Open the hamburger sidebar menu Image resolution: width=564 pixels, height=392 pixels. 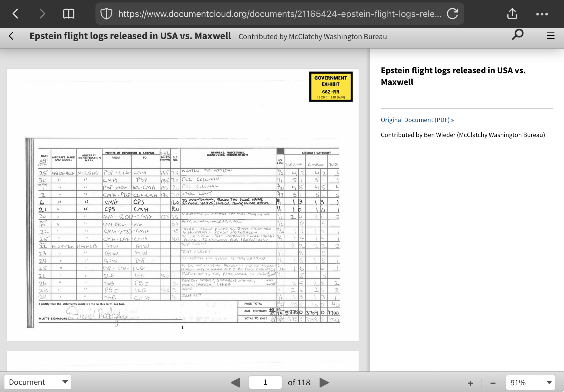click(551, 36)
